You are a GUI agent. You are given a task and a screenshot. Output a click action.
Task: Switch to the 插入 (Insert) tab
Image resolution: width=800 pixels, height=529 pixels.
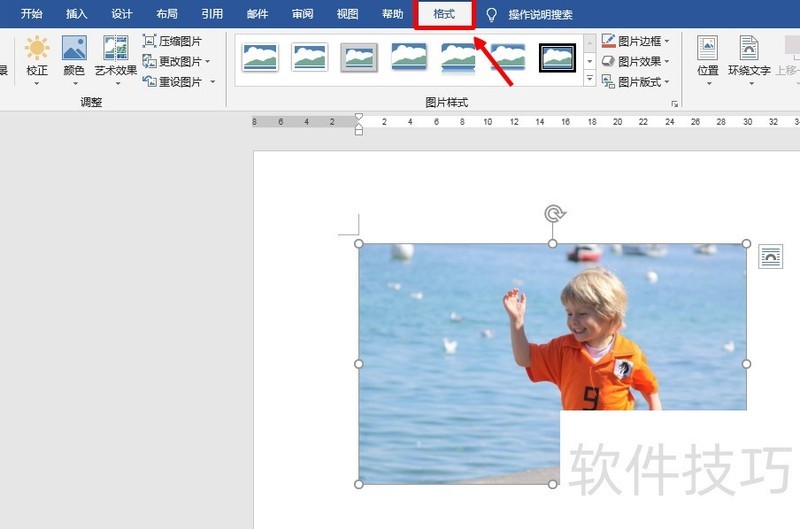[x=76, y=14]
